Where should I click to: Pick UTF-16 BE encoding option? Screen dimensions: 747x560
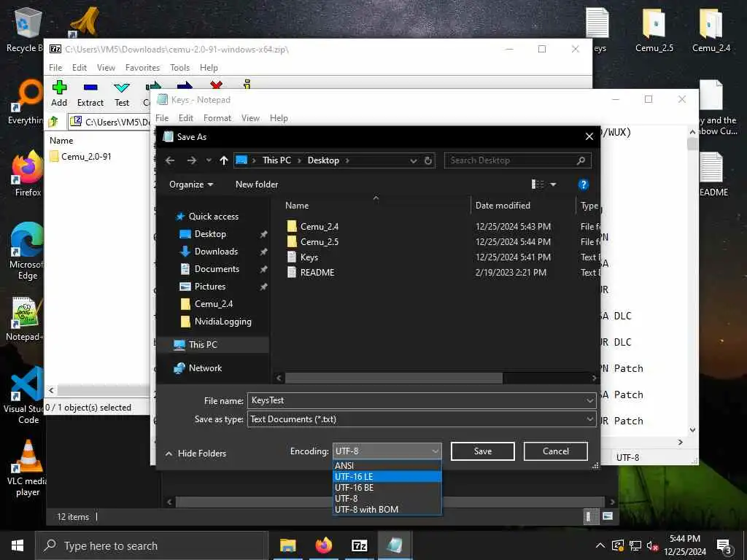[387, 488]
